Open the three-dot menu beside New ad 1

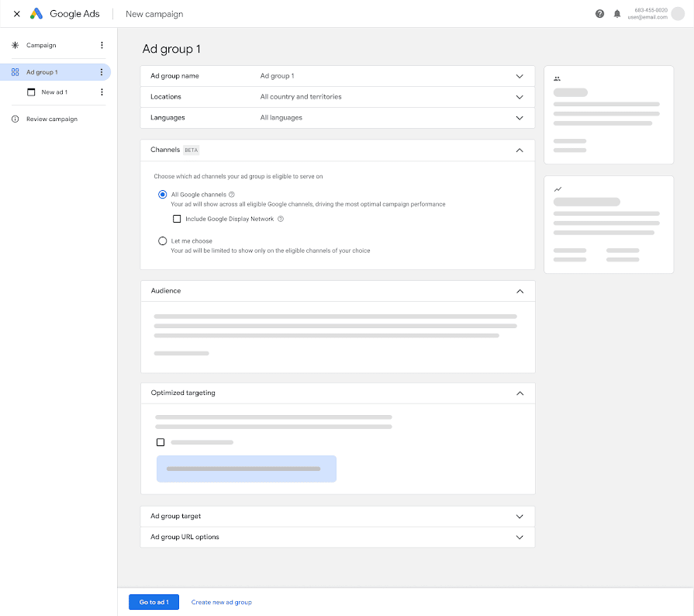click(102, 92)
